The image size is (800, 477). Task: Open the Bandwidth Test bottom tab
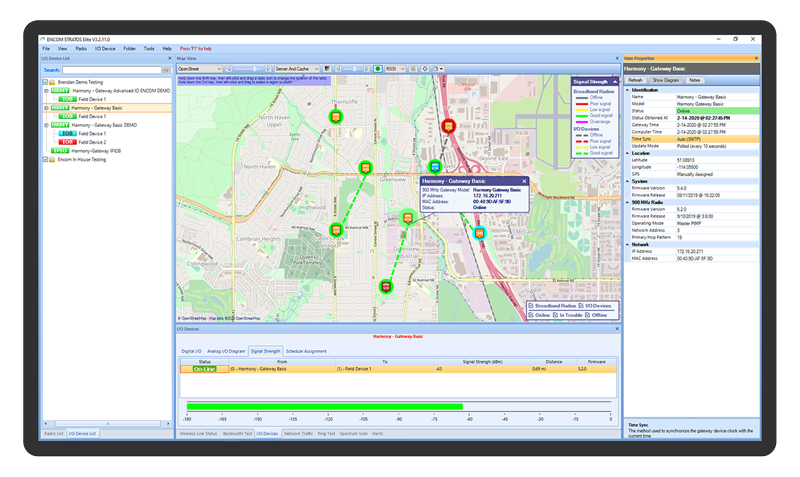point(237,434)
